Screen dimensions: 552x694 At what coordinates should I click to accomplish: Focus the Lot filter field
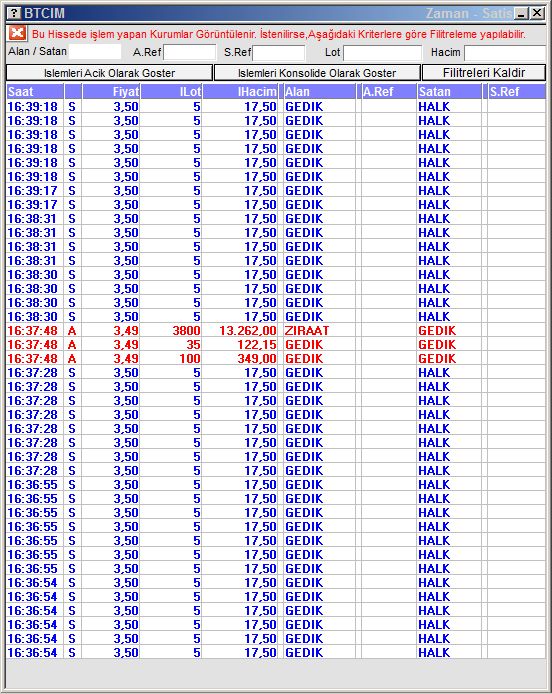coord(382,53)
